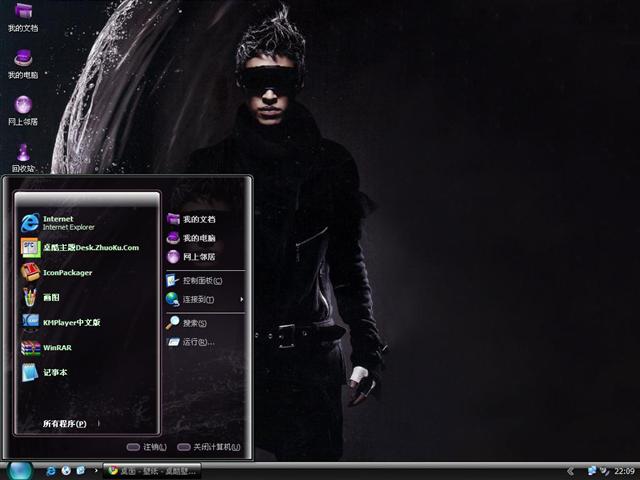Open 我的电脑 icon in start menu
This screenshot has height=480, width=640.
tap(173, 238)
